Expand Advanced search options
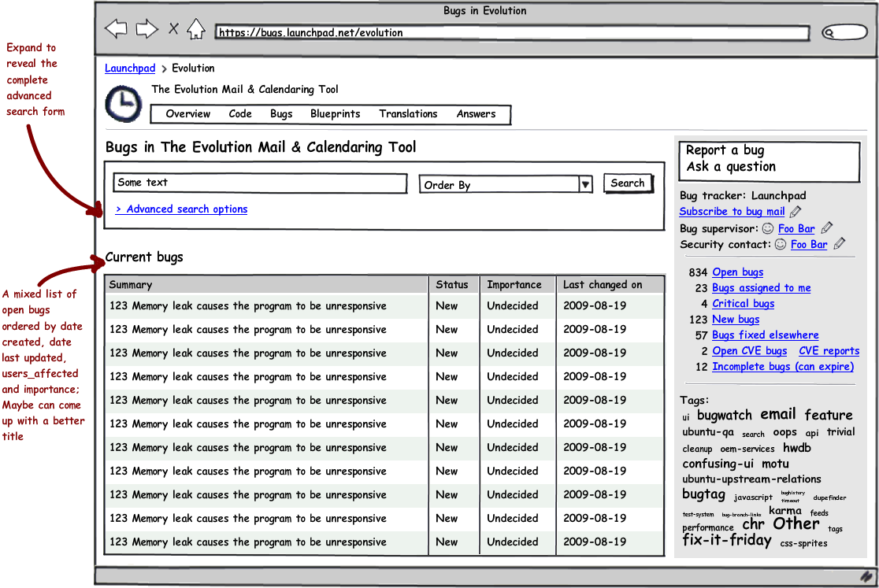Screen dimensions: 879x588 tap(182, 209)
